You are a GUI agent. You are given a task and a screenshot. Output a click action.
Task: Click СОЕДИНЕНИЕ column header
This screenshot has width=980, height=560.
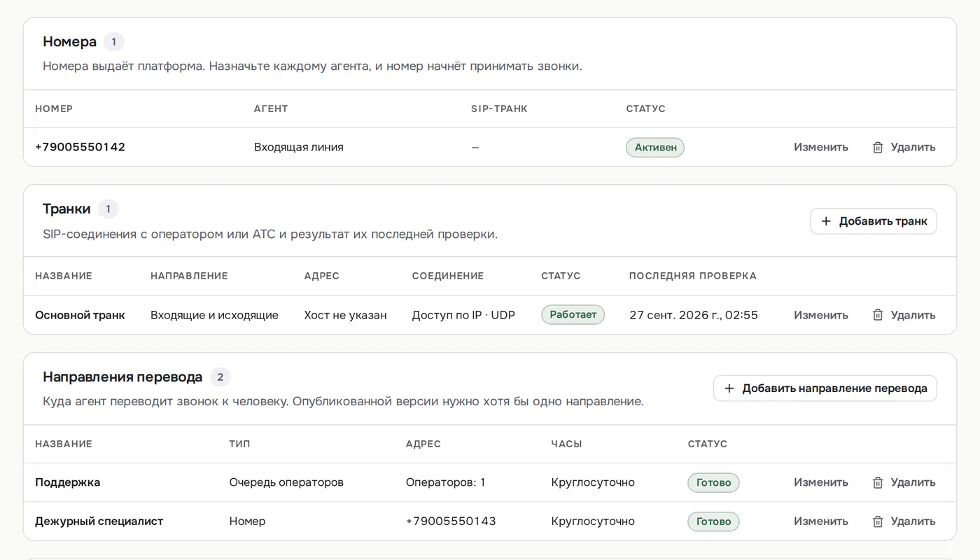point(448,276)
